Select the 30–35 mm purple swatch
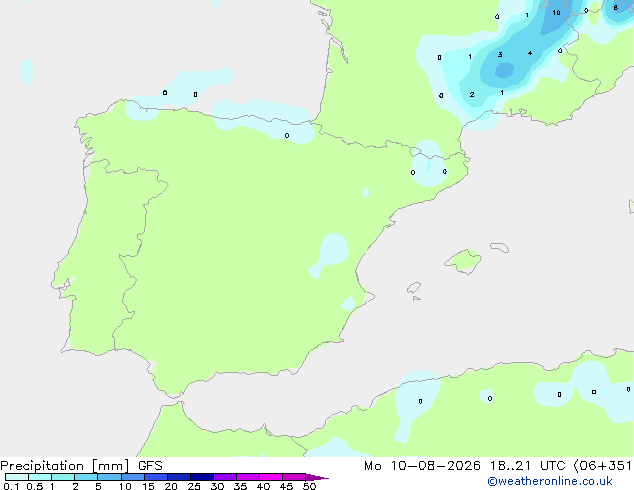Viewport: 634px width, 490px height. pos(224,477)
